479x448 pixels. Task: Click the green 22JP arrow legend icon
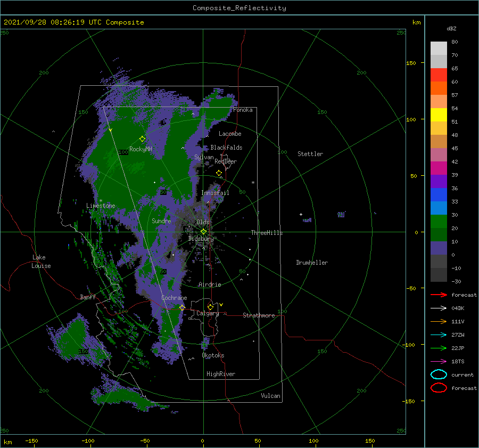pos(439,348)
